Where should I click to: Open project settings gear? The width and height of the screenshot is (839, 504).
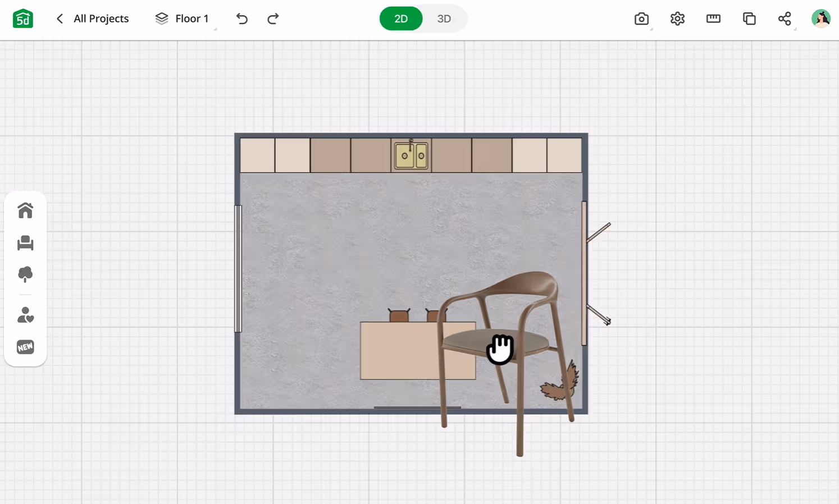(x=677, y=19)
